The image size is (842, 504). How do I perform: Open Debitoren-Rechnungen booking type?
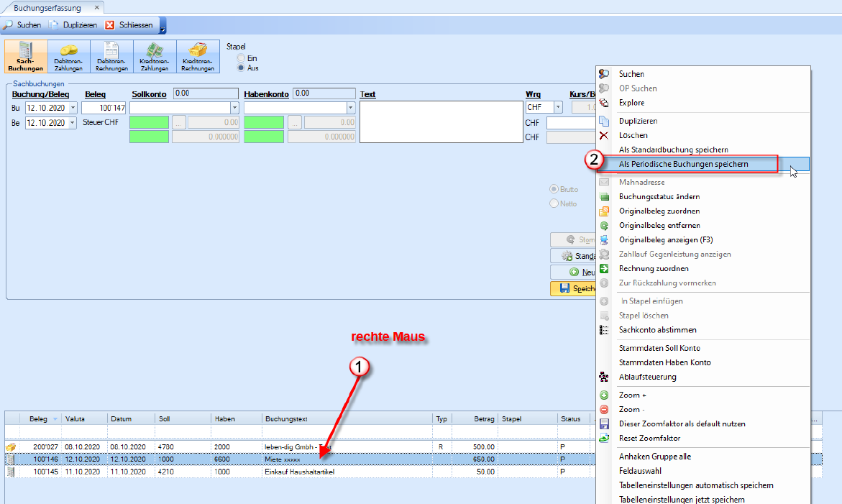point(111,57)
